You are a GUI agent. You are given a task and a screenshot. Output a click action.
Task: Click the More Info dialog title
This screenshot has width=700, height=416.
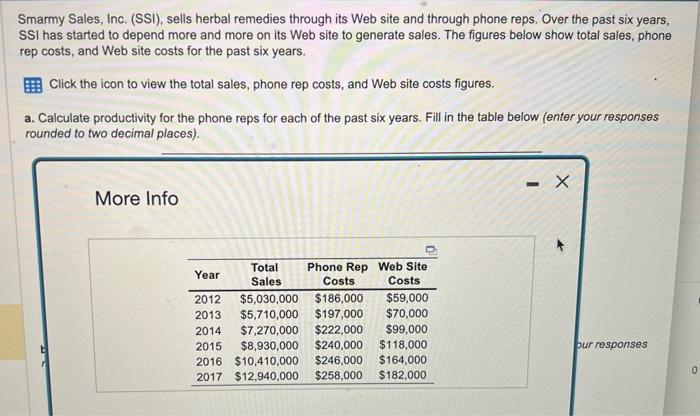pos(136,198)
